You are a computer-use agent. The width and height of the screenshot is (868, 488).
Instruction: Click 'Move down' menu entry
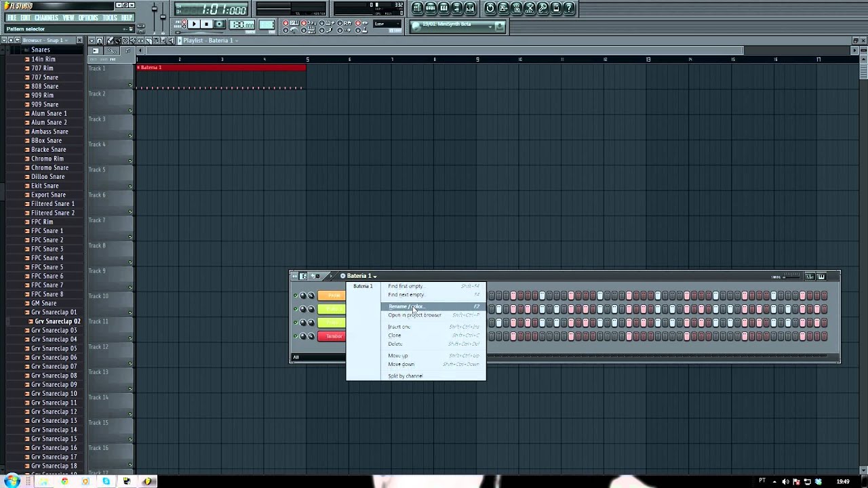pyautogui.click(x=432, y=364)
